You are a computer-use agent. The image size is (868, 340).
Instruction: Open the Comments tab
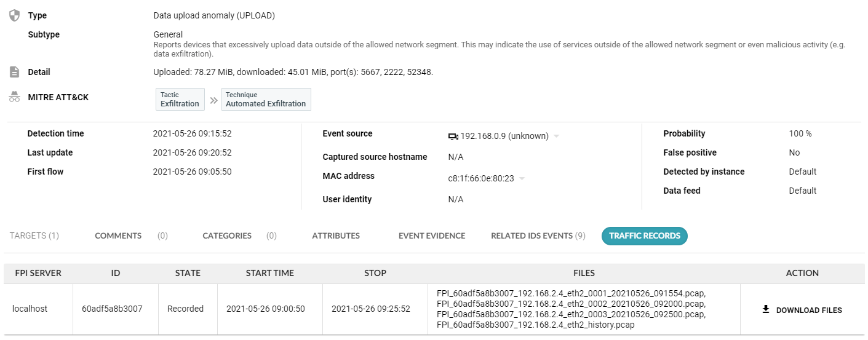(x=118, y=235)
